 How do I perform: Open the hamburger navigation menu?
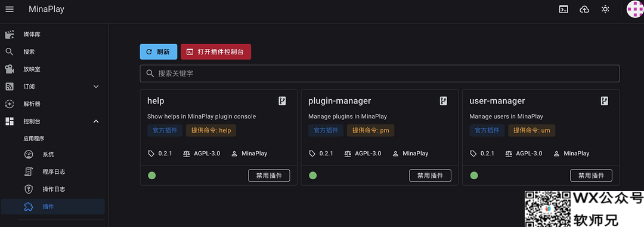(x=10, y=9)
